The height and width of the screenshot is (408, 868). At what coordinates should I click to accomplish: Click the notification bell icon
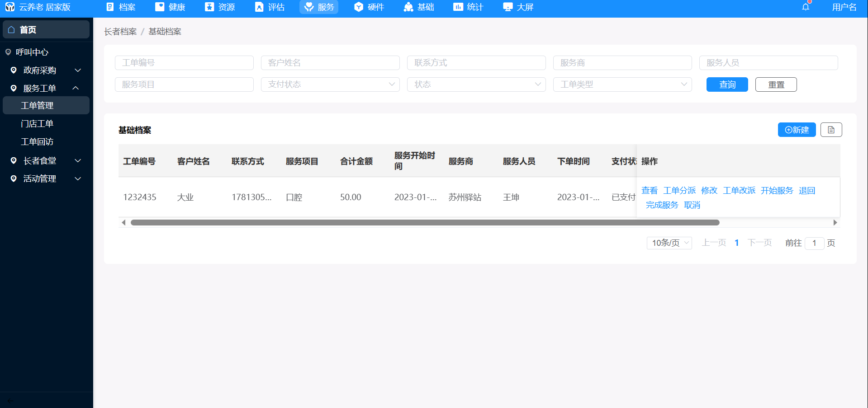pos(806,7)
